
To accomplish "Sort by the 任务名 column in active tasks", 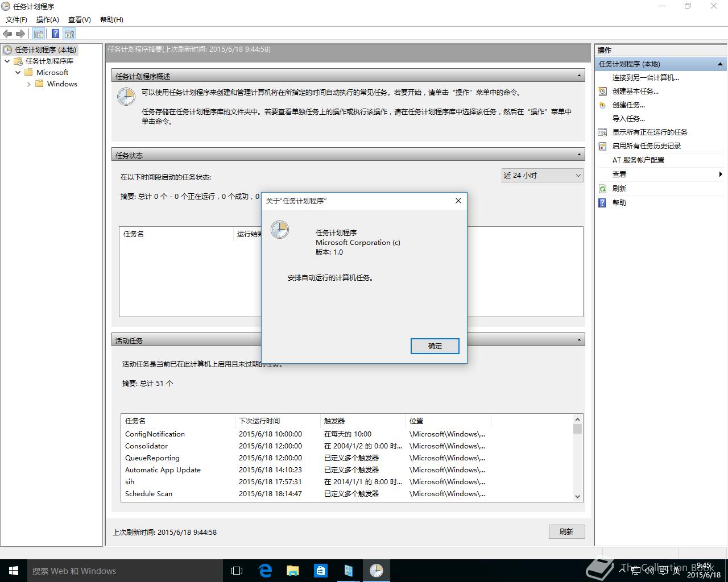I will point(178,421).
